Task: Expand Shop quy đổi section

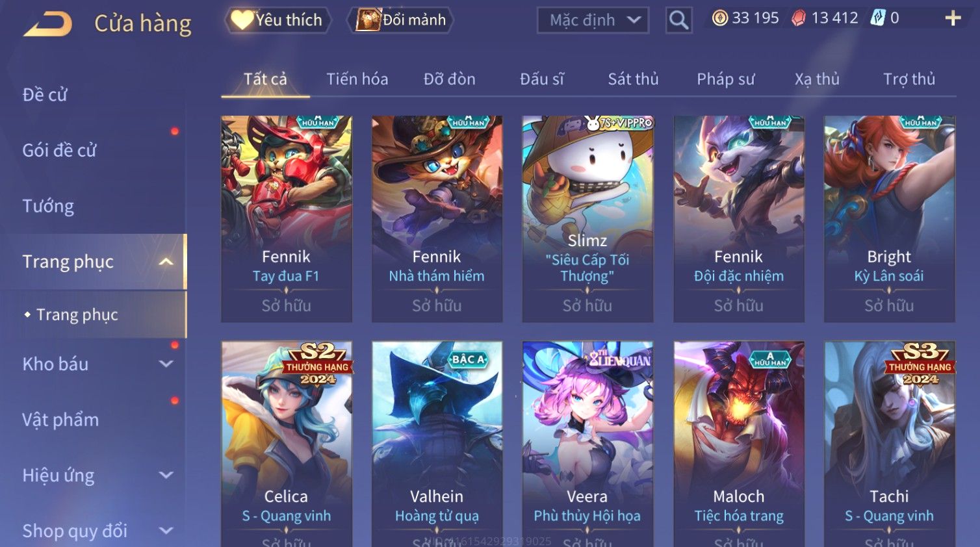Action: [166, 531]
